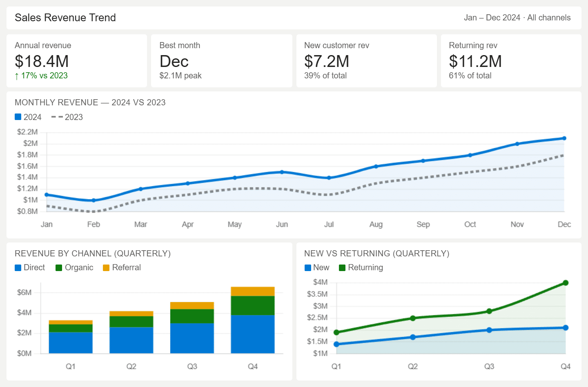Toggle the Referral channel legend item
The image size is (588, 387).
tap(122, 268)
